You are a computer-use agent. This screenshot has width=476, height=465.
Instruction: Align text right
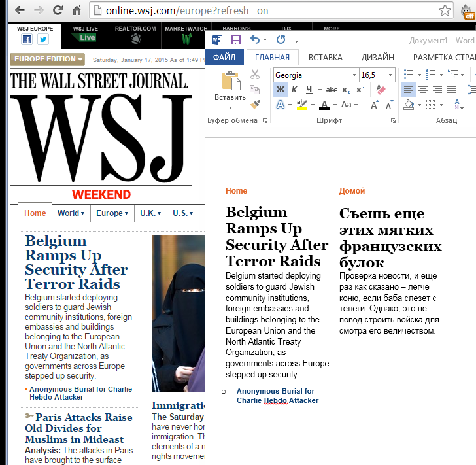click(x=437, y=90)
